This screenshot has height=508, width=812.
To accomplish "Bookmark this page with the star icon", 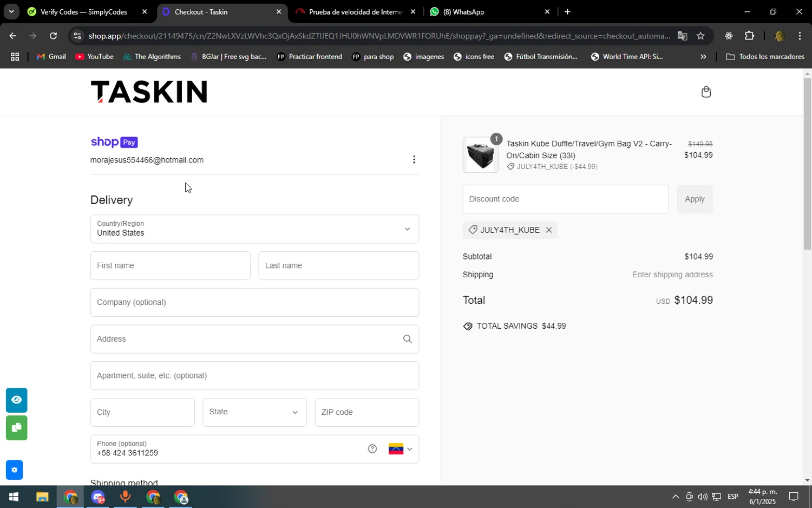I will [x=700, y=36].
